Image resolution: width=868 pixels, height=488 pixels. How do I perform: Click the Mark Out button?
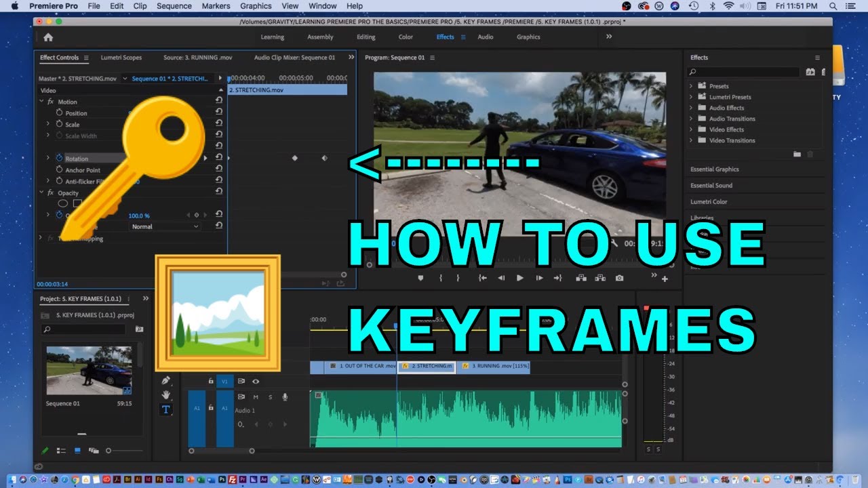click(x=458, y=278)
